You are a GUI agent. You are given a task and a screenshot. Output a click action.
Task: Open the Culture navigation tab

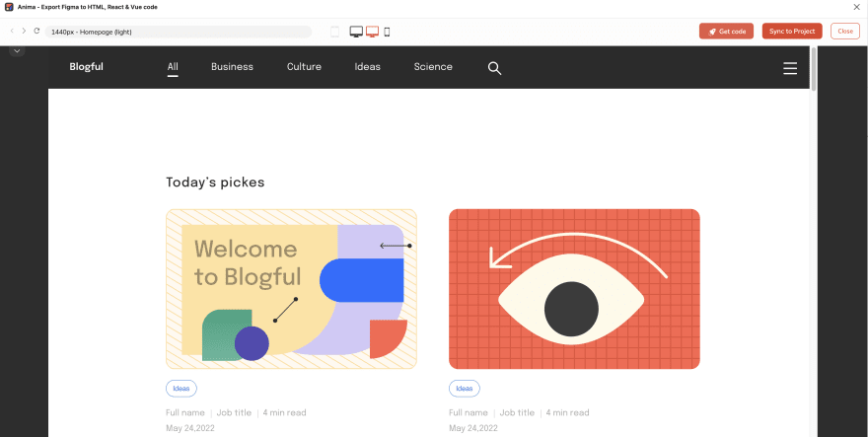click(x=304, y=67)
